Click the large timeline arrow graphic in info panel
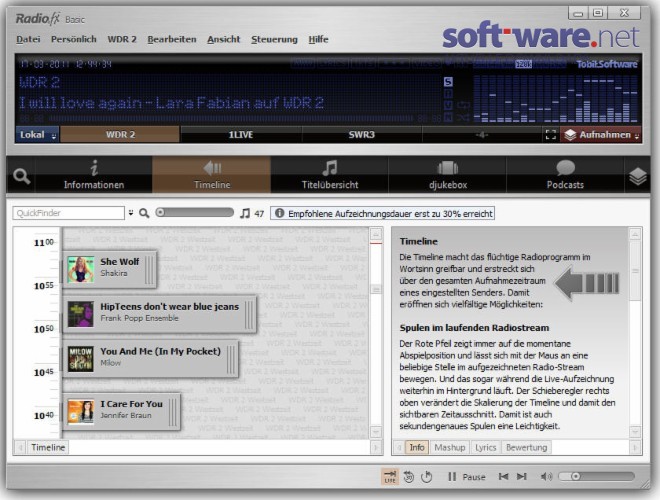Viewport: 660px width, 500px height. click(x=586, y=283)
